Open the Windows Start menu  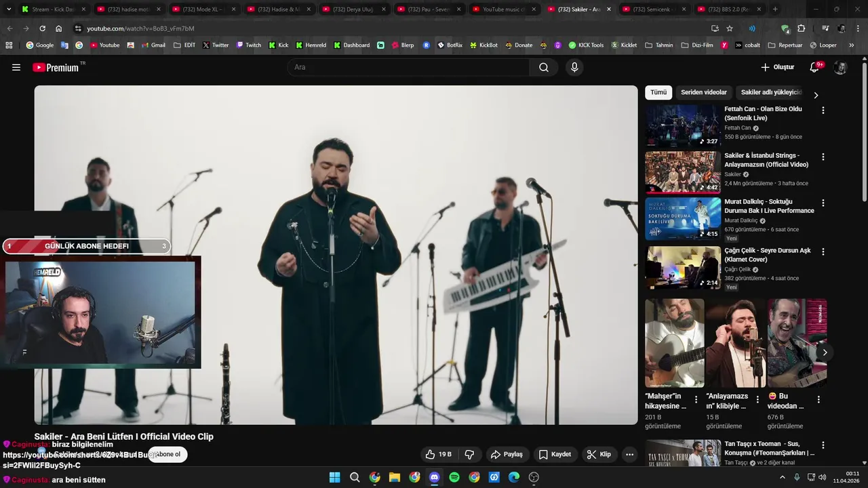(334, 477)
